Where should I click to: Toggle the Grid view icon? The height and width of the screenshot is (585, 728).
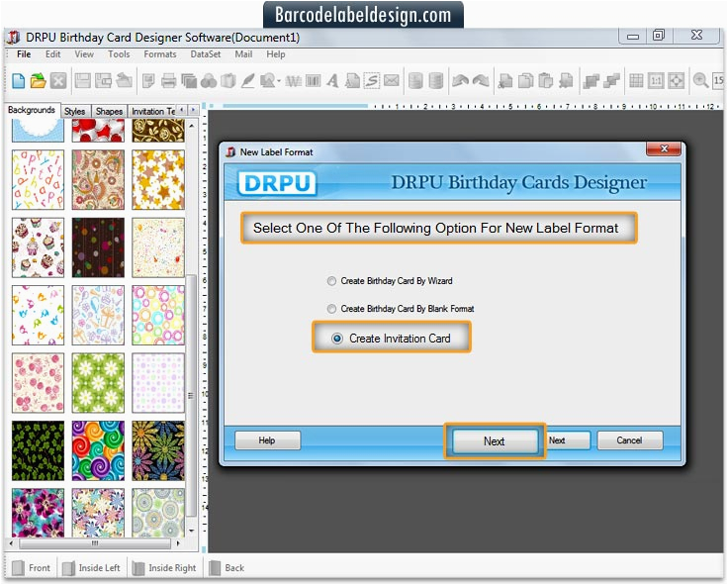pos(636,81)
